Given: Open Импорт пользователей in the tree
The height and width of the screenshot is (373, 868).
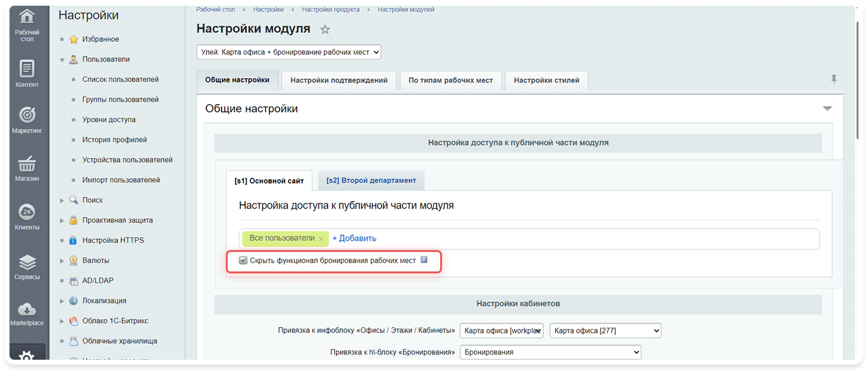Looking at the screenshot, I should coord(121,180).
